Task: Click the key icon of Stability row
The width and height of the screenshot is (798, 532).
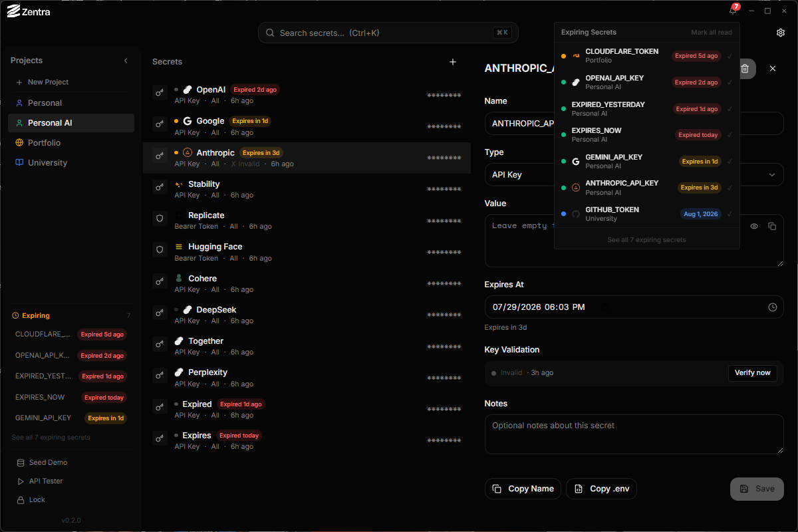Action: [x=160, y=187]
